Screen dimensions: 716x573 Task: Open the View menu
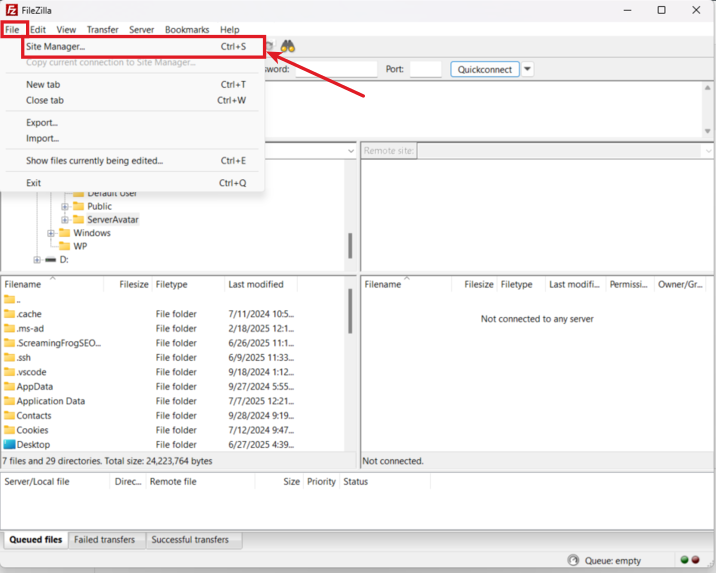click(66, 30)
